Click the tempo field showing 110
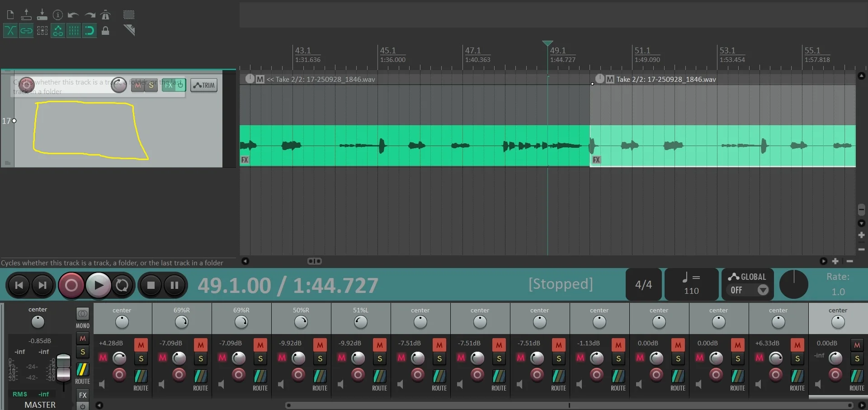Viewport: 868px width, 410px height. (691, 291)
